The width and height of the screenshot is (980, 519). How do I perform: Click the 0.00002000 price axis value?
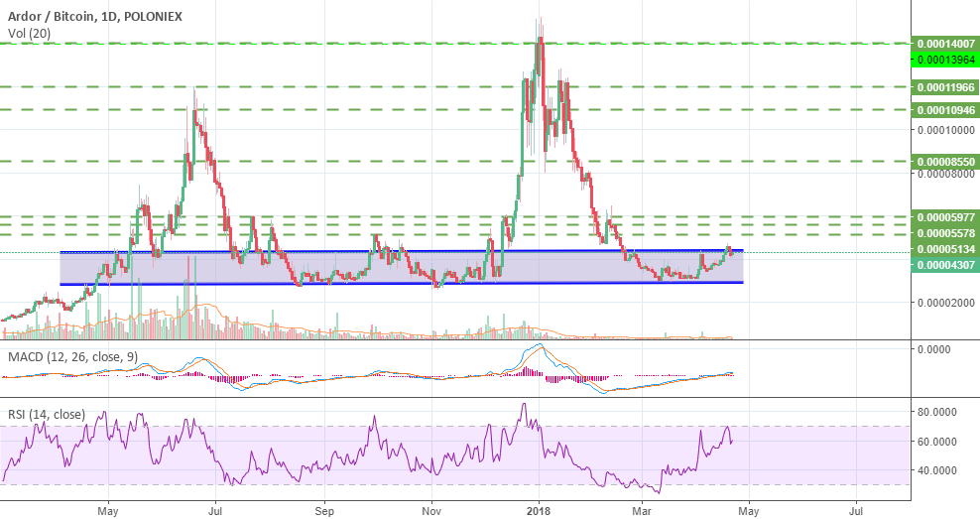945,303
